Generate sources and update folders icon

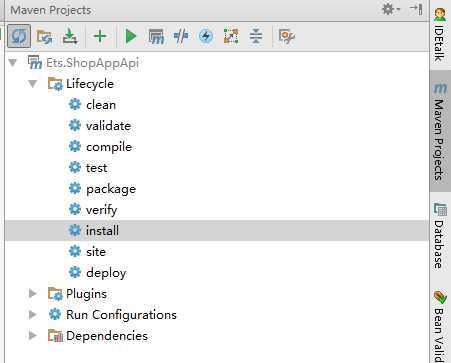(x=44, y=36)
